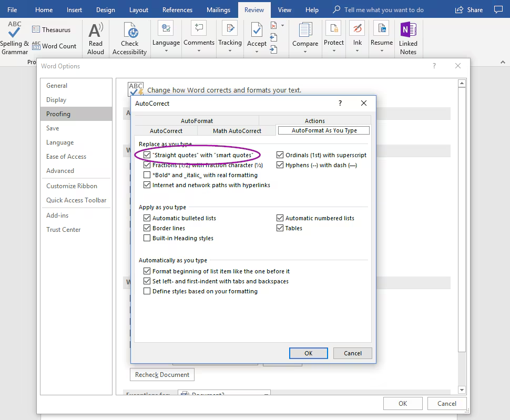Expand the Accept dropdown arrow

click(x=257, y=52)
